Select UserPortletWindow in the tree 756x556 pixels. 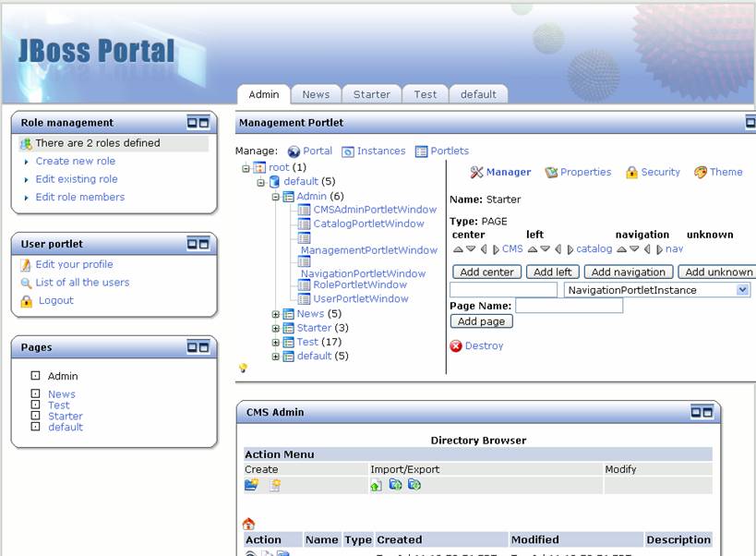(x=361, y=299)
